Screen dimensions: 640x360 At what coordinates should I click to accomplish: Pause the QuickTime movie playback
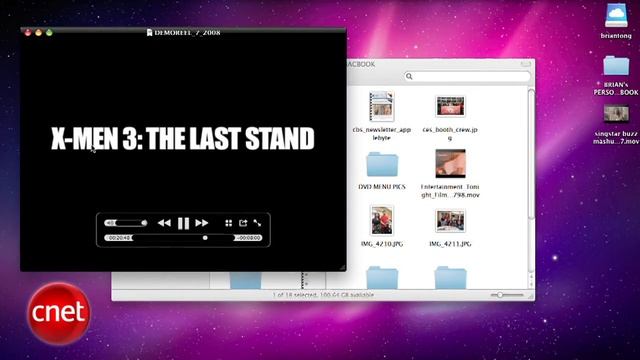[183, 223]
